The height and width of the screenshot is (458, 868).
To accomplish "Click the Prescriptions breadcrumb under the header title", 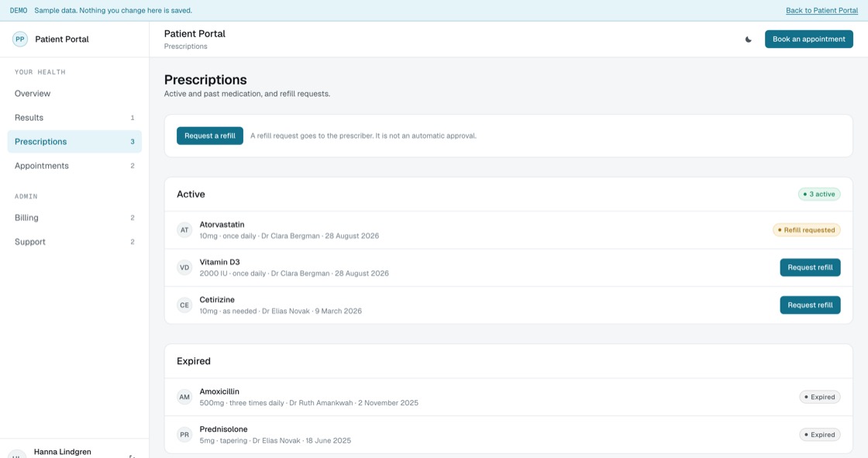I will [x=185, y=46].
